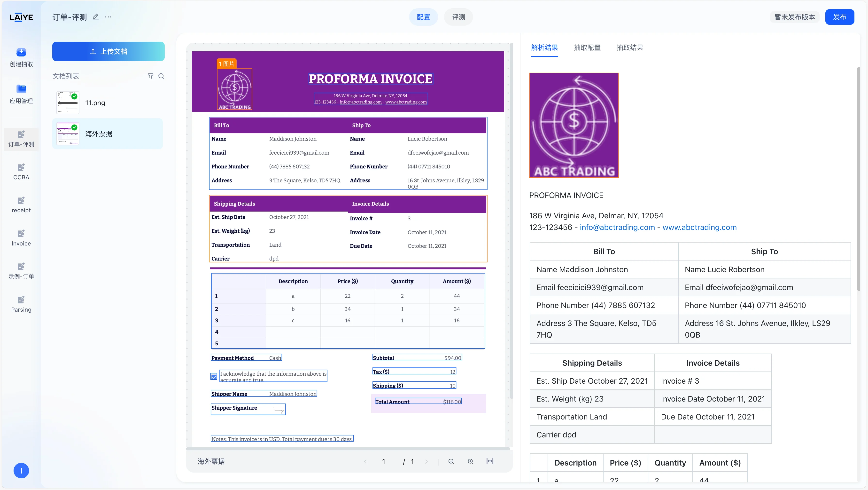Select the 抽取配置 tab
The width and height of the screenshot is (868, 490).
tap(587, 47)
